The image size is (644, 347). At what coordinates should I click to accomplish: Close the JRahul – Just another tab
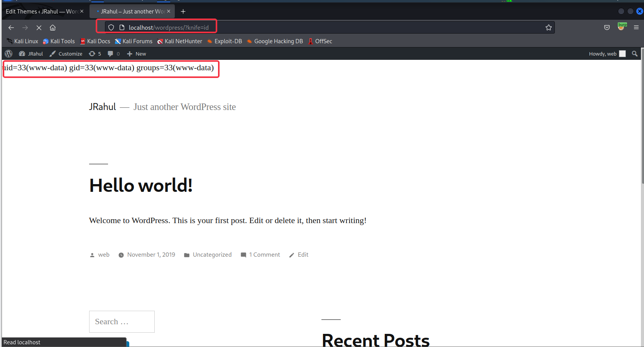click(x=169, y=12)
